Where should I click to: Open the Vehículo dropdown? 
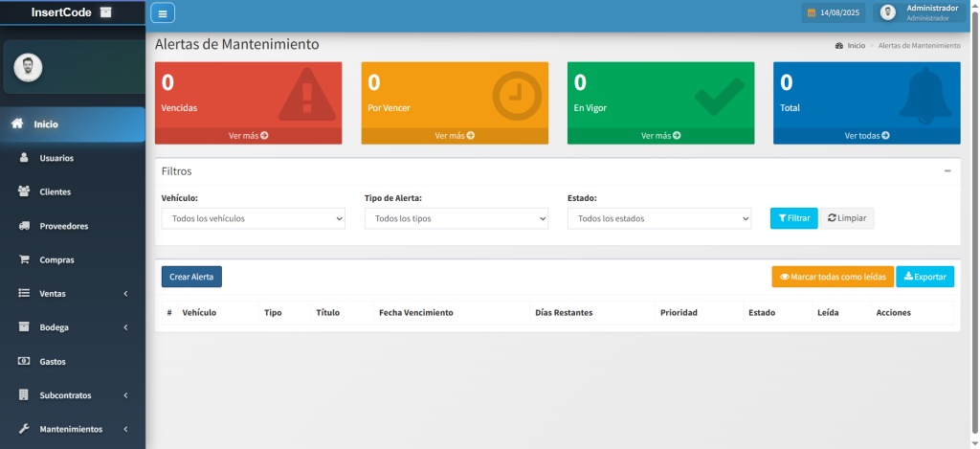click(x=253, y=218)
